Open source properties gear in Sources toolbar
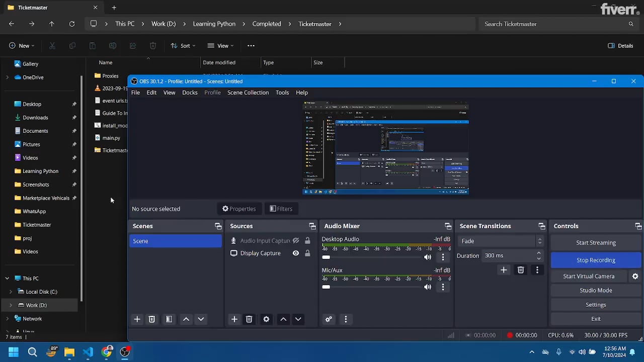Screen dimensions: 644x362 266,319
